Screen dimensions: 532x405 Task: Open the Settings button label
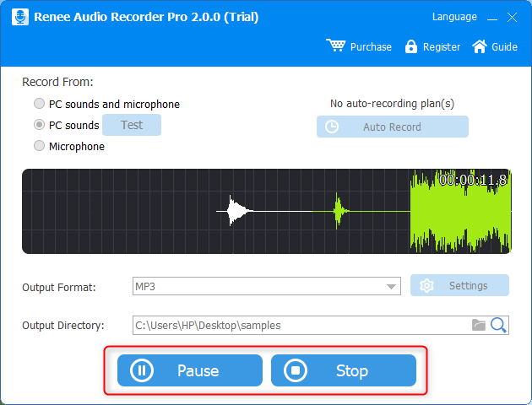pos(468,286)
